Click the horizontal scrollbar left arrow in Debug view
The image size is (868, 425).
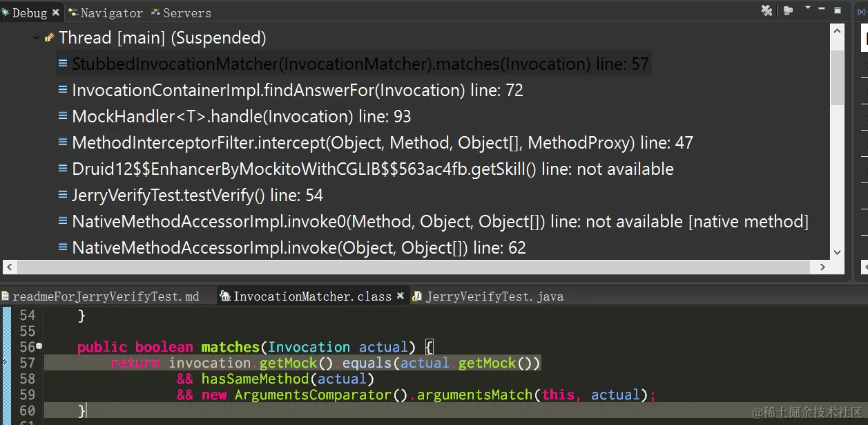click(8, 267)
